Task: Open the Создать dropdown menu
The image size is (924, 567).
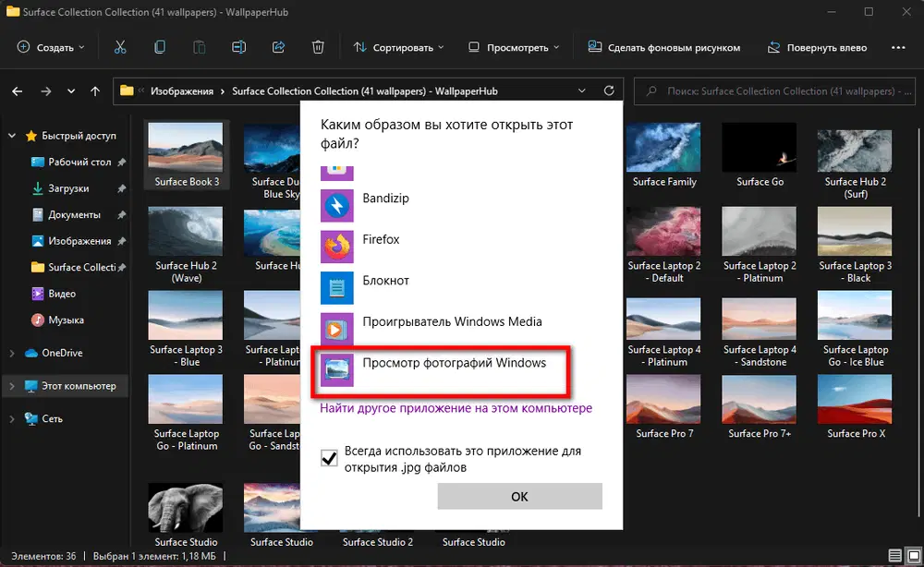Action: [x=51, y=48]
